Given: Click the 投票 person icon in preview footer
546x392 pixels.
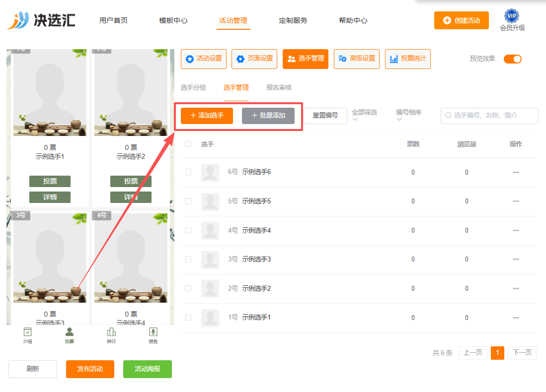Looking at the screenshot, I should [69, 332].
